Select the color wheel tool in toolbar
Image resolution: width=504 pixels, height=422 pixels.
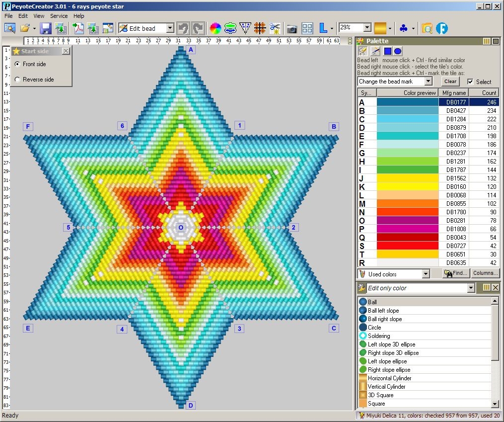click(x=215, y=28)
